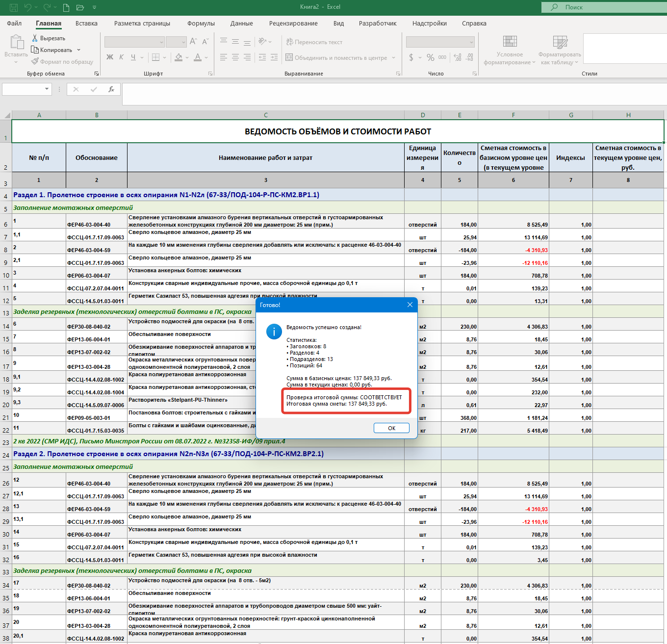The image size is (667, 644).
Task: Click the Копировать copy icon
Action: coord(35,50)
